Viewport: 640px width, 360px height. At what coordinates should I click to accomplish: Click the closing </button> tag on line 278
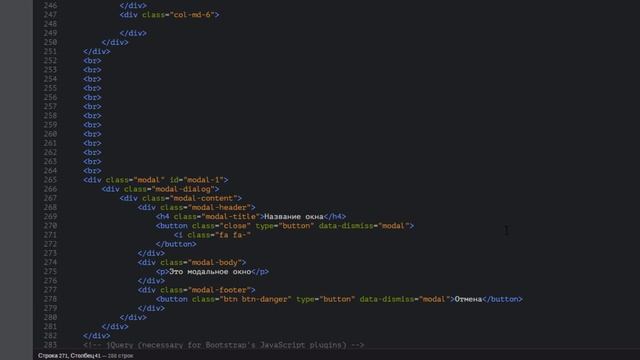pos(502,299)
